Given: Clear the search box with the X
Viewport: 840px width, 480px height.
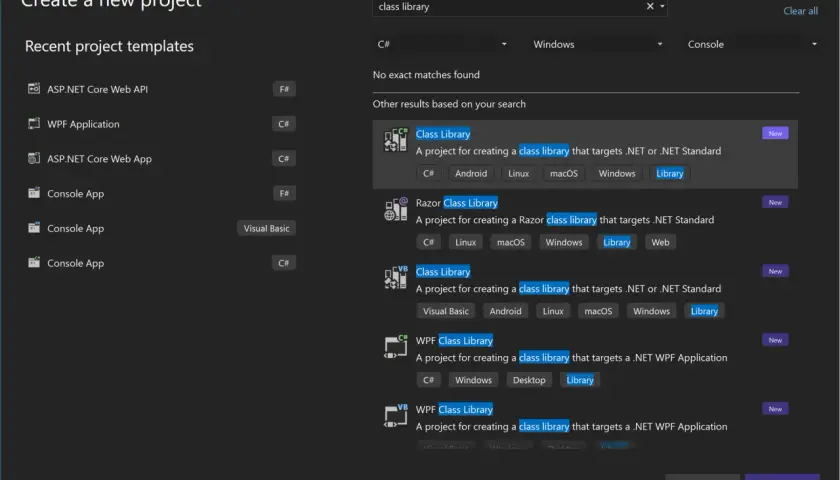Looking at the screenshot, I should [650, 6].
